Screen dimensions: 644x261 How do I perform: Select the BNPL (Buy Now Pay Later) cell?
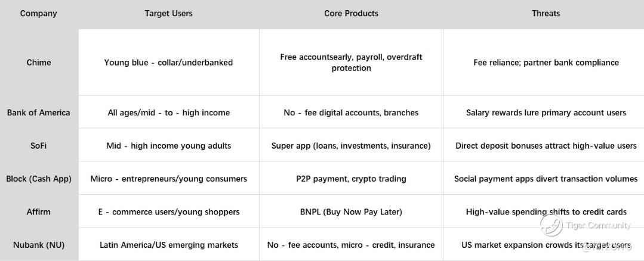pos(351,212)
